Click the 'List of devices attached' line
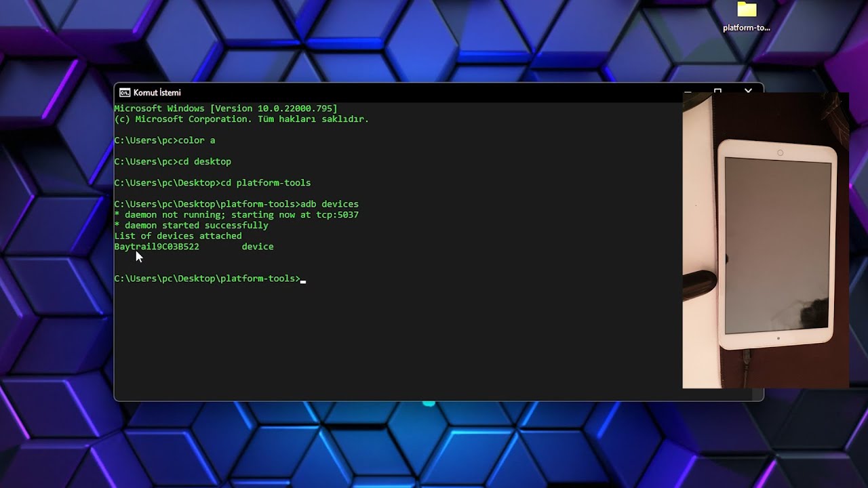 pos(178,236)
